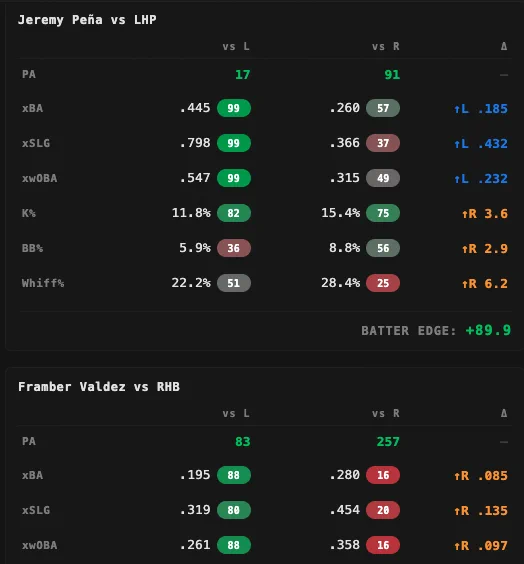
Task: Click the 'BATTER EDGE:' label
Action: tap(409, 331)
